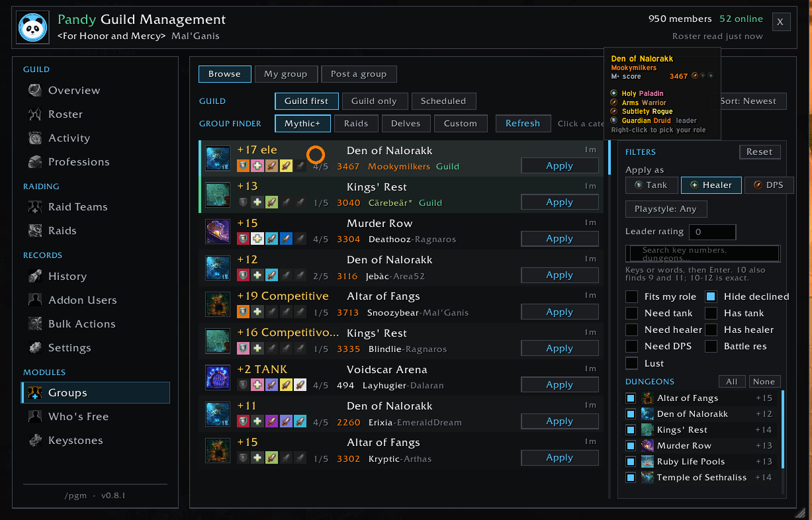
Task: Click the Pandy panda logo icon
Action: tap(33, 27)
